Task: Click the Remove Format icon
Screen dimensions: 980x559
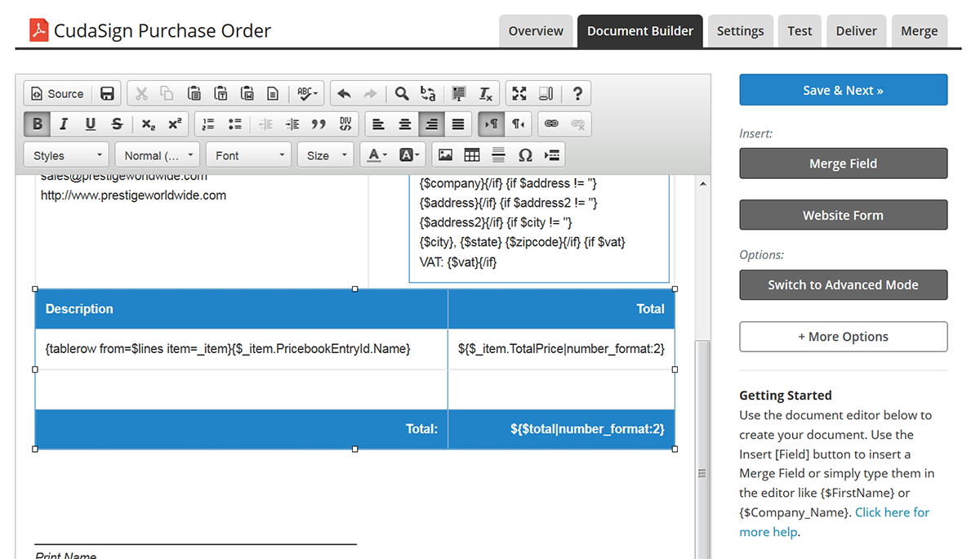Action: coord(485,94)
